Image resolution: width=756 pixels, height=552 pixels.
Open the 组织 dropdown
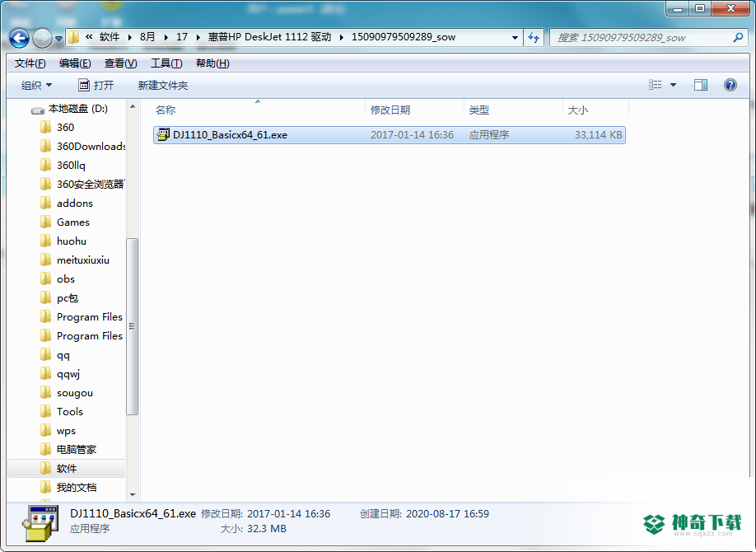(x=36, y=86)
